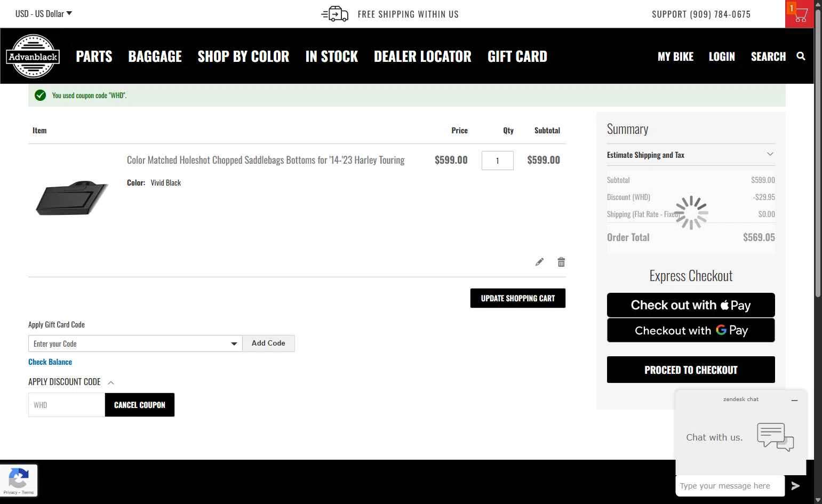Viewport: 822px width, 504px height.
Task: Click the Cancel Coupon button
Action: pyautogui.click(x=140, y=405)
